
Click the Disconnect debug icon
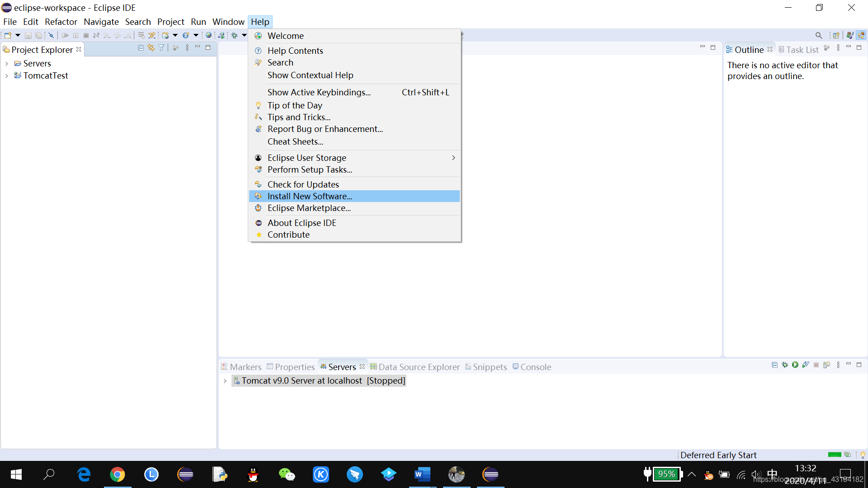pos(96,35)
